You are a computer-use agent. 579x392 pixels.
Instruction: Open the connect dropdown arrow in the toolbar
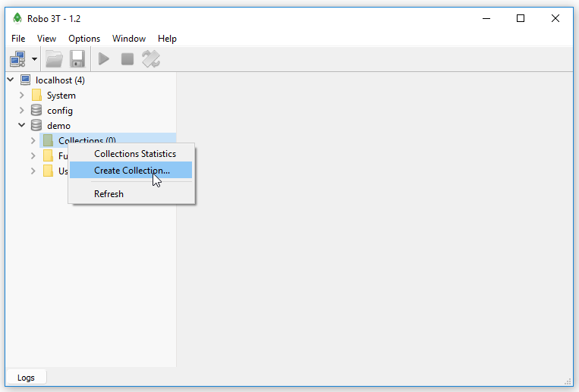[x=34, y=59]
